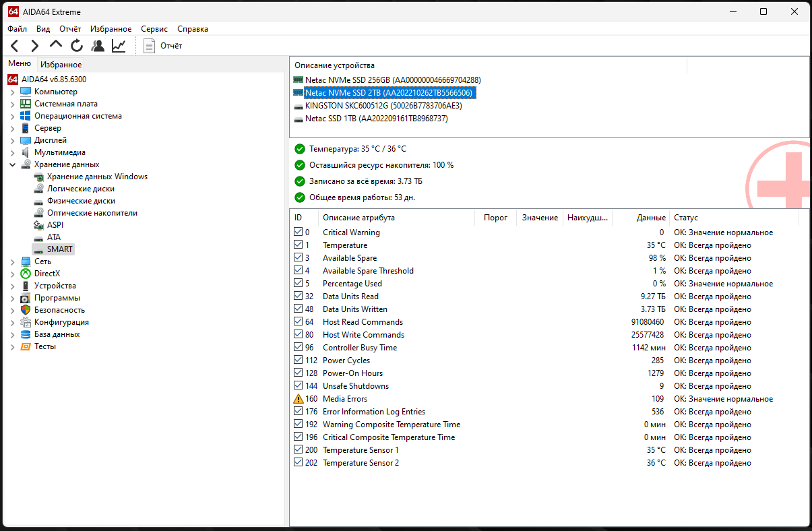This screenshot has height=531, width=812.
Task: Toggle the Host Write Commands checkbox
Action: coord(299,335)
